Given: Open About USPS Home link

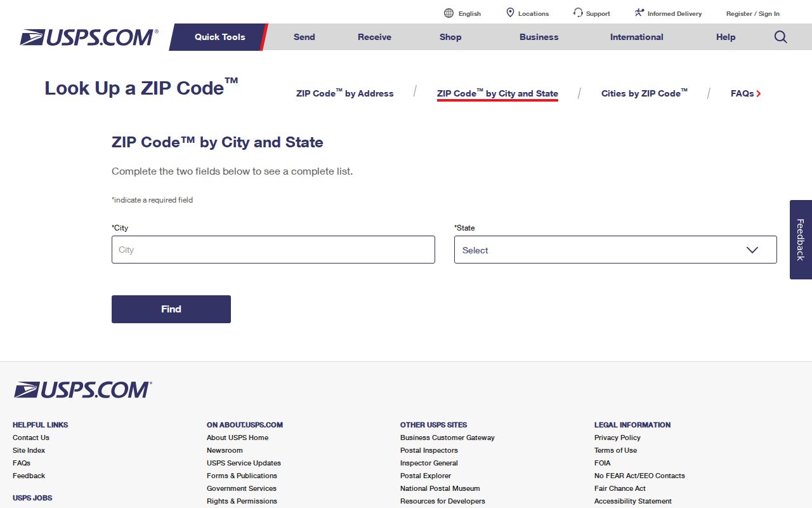Looking at the screenshot, I should (x=237, y=438).
